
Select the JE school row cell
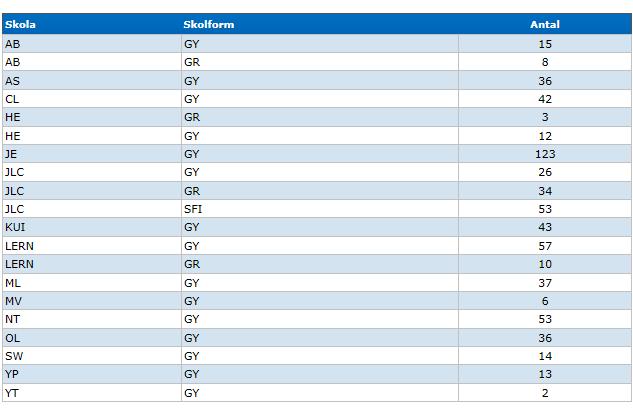pyautogui.click(x=92, y=154)
